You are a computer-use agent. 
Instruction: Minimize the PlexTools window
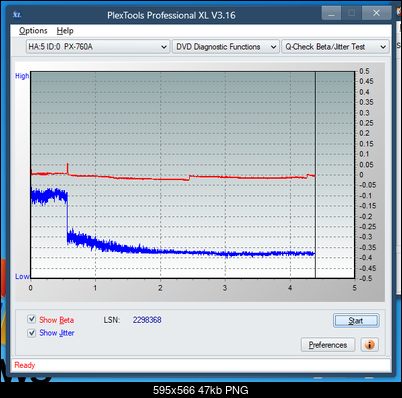331,13
